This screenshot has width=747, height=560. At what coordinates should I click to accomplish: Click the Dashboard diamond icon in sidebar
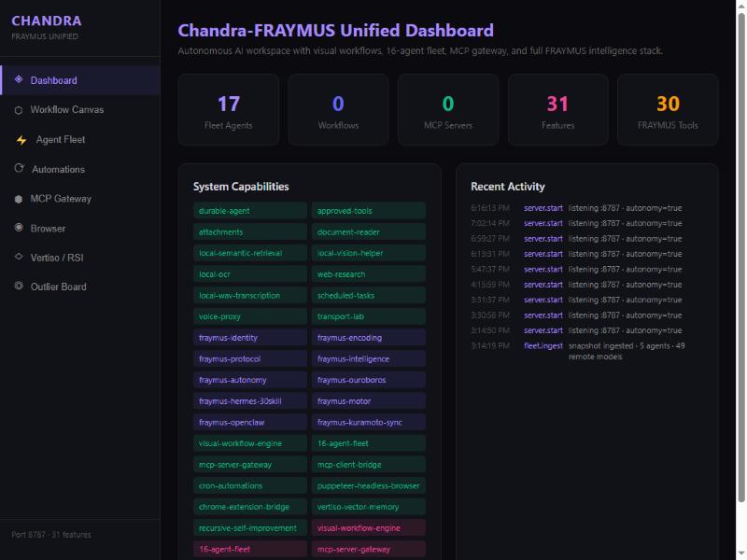[19, 79]
